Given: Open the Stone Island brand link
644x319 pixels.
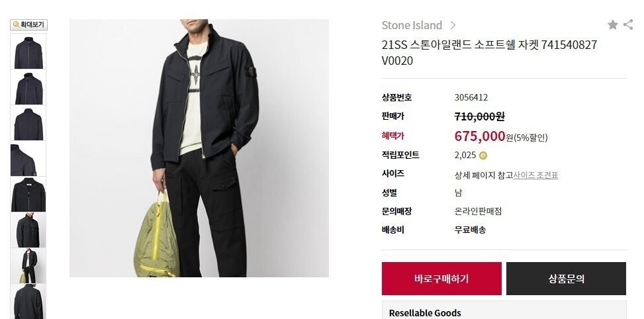Looking at the screenshot, I should 412,25.
